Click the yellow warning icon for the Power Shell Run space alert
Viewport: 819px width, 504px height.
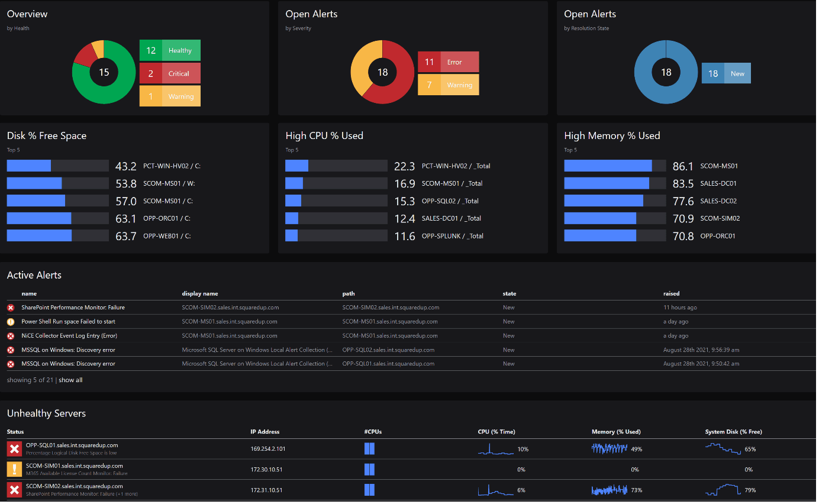(11, 322)
